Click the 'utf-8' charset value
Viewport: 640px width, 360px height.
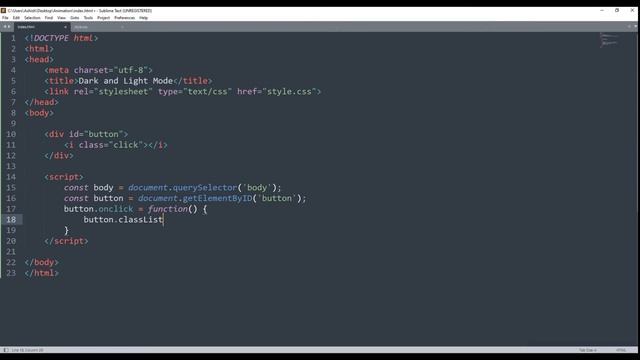click(x=131, y=70)
